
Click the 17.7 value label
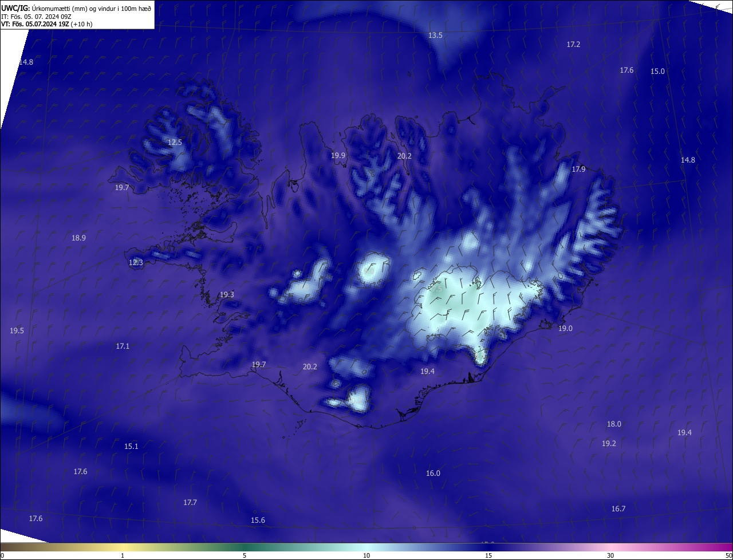tap(190, 503)
